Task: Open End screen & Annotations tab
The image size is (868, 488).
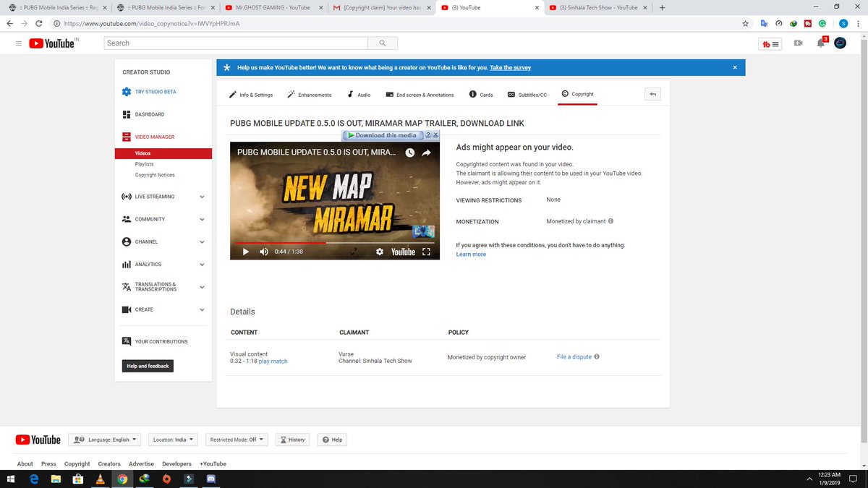Action: 420,95
